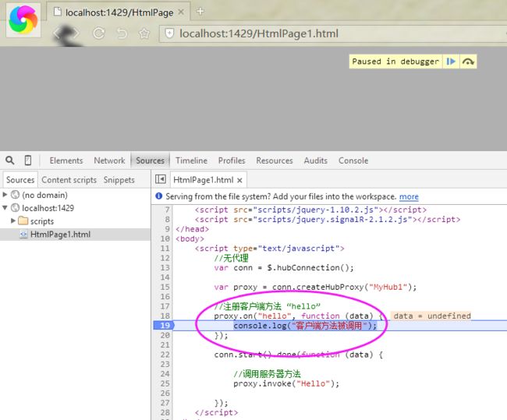Screen dimensions: 507x420
Task: Click the (no domain) tree label
Action: point(44,195)
